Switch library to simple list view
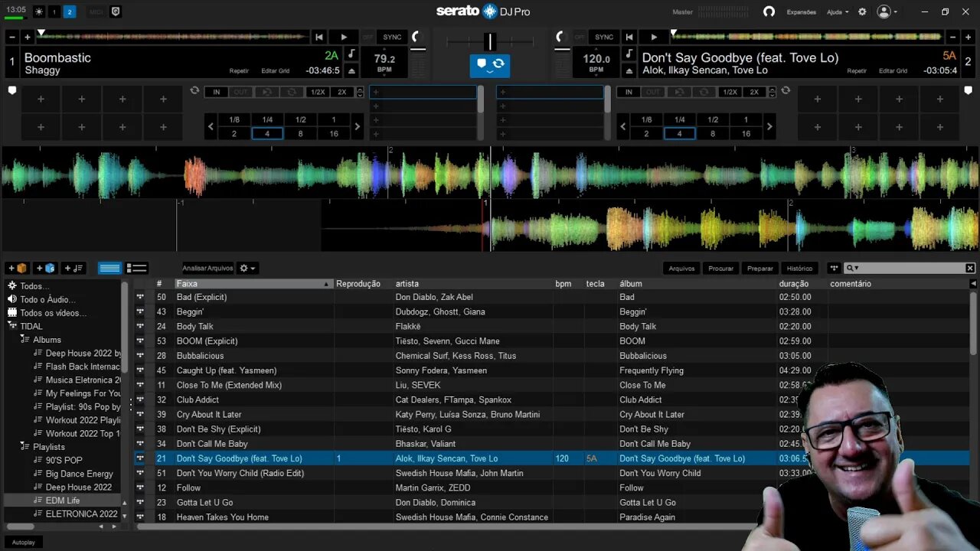The width and height of the screenshot is (980, 551). [x=110, y=268]
